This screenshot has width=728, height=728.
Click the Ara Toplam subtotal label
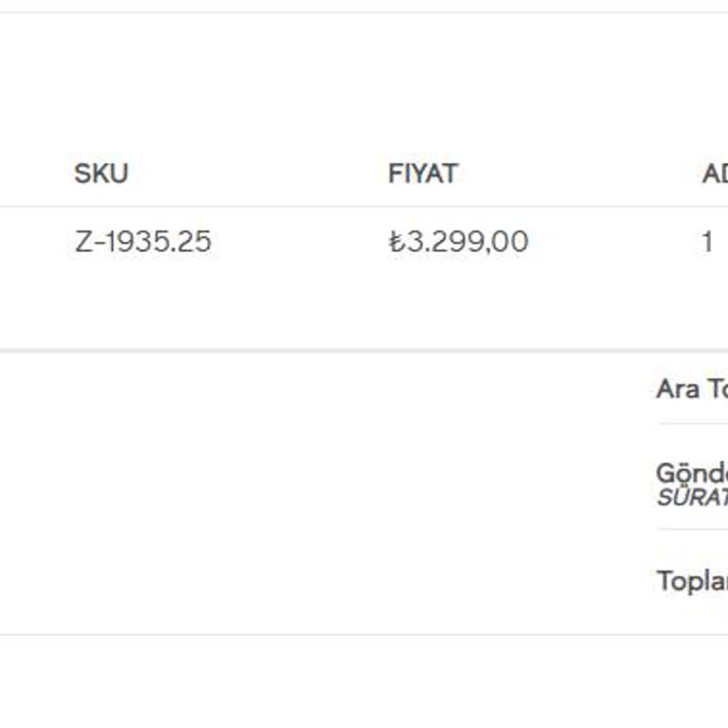[691, 389]
